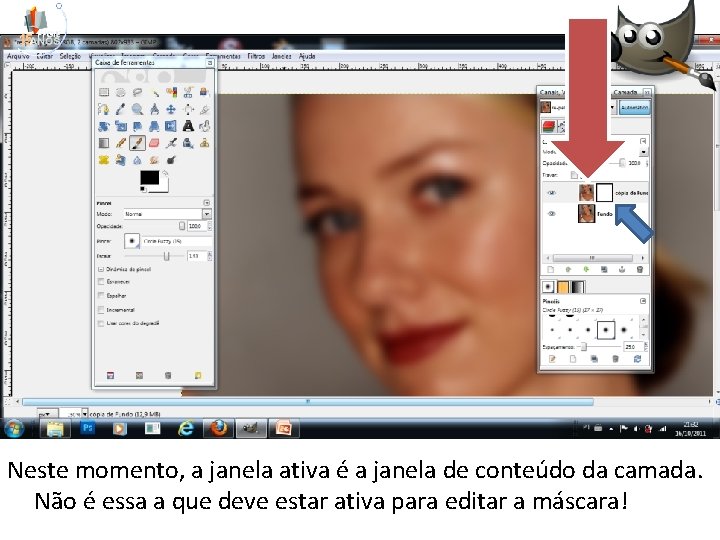The height and width of the screenshot is (540, 720).
Task: Open Firefox from the taskbar
Action: (219, 428)
